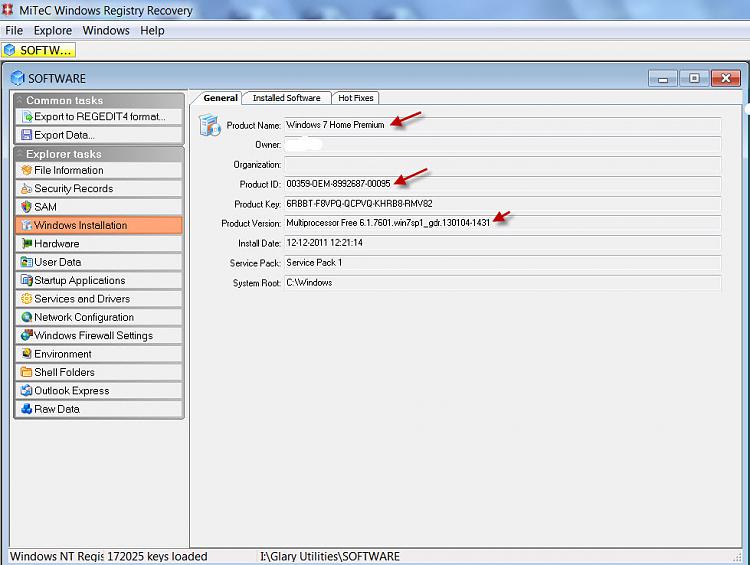Click the Windows Firewall Settings icon

point(27,335)
